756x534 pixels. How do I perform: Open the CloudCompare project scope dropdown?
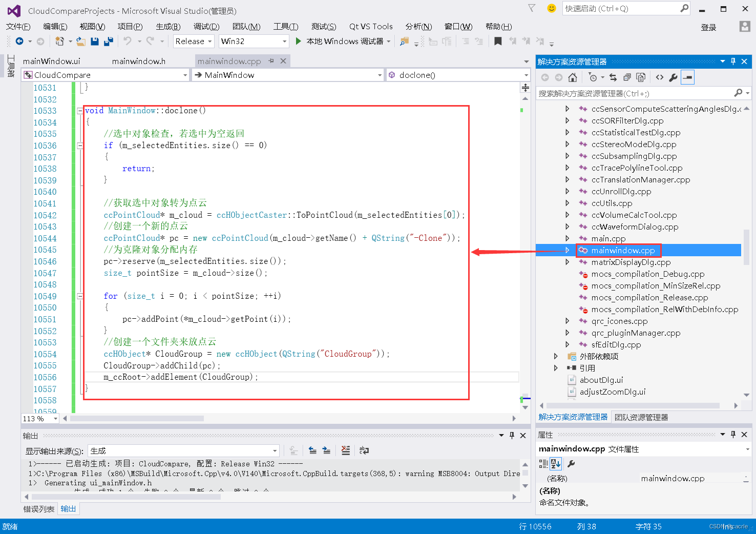tap(106, 75)
